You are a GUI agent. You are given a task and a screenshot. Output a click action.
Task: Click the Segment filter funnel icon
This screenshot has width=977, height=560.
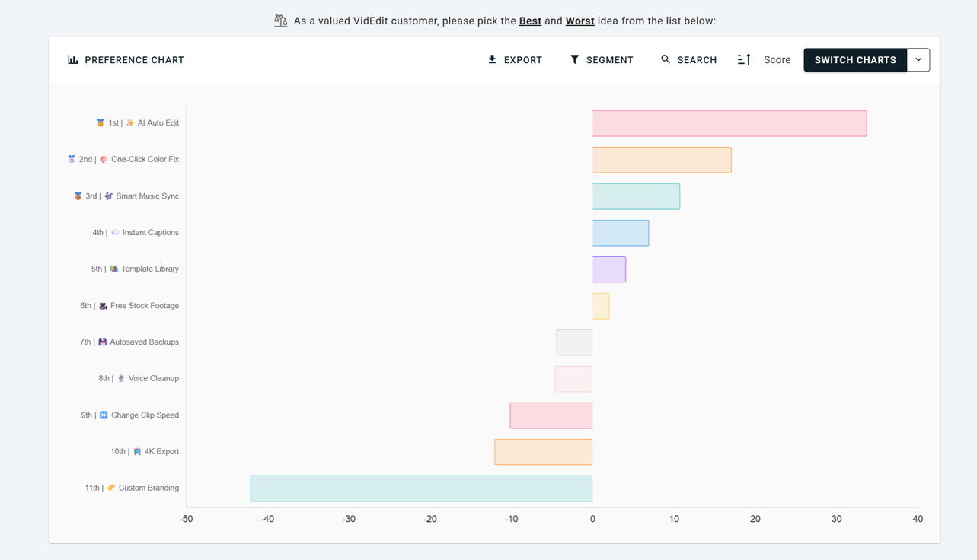(575, 59)
